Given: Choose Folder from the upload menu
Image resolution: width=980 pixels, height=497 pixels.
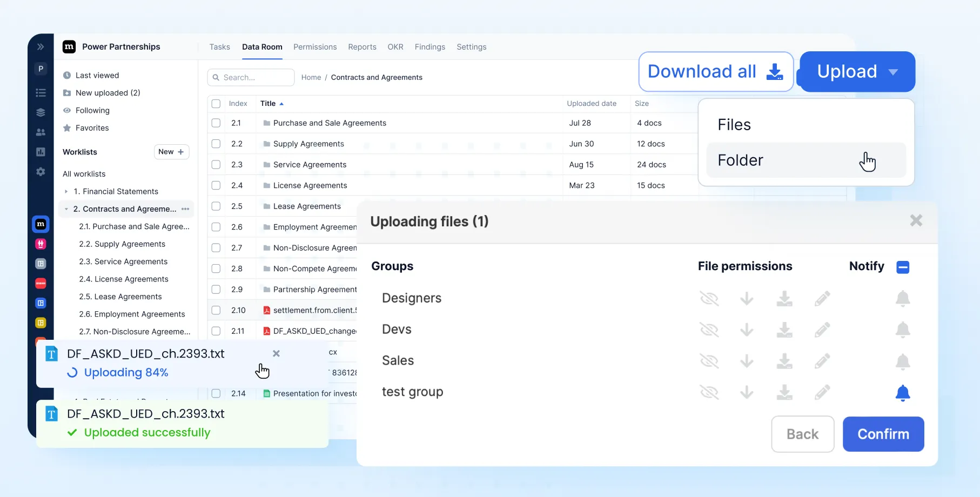Looking at the screenshot, I should click(x=806, y=160).
